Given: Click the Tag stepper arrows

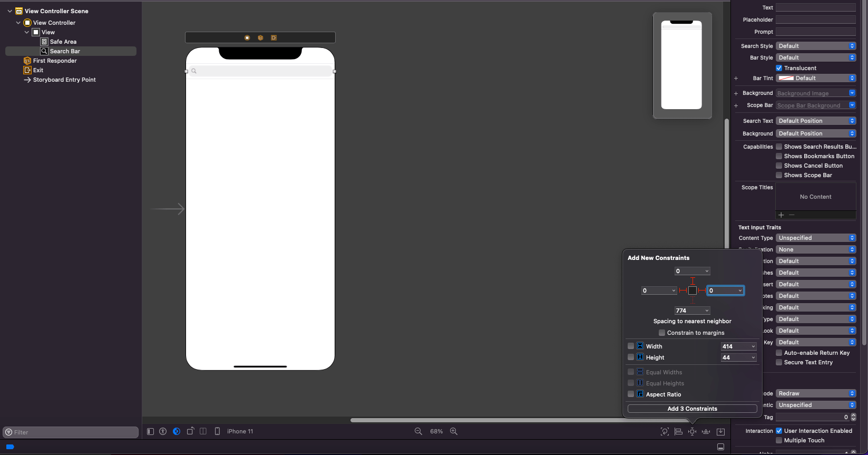Looking at the screenshot, I should (x=853, y=417).
